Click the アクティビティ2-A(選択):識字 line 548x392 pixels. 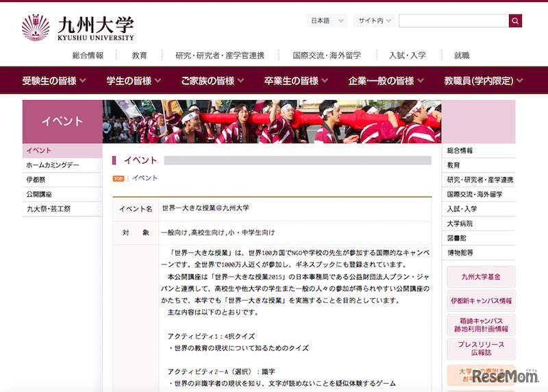(221, 371)
